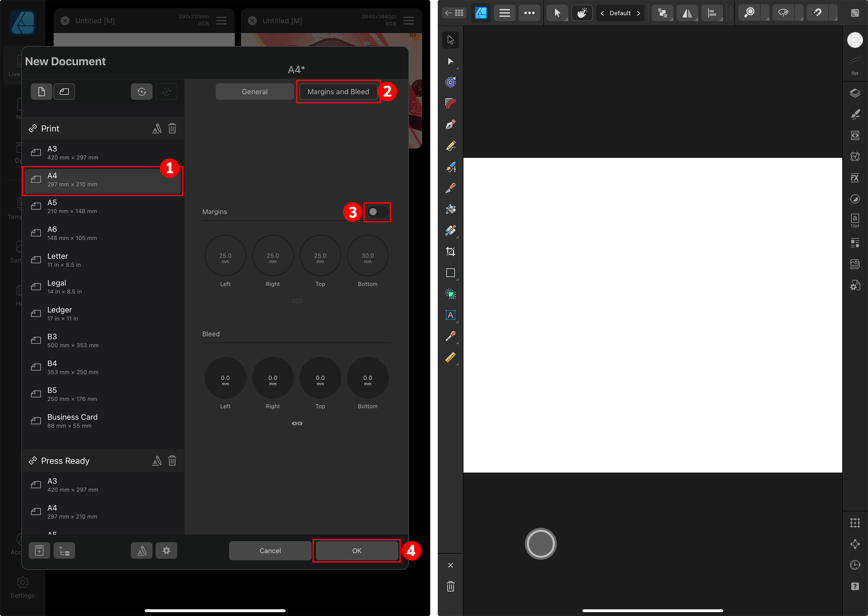Cancel the New Document dialog
The width and height of the screenshot is (868, 616).
[270, 550]
